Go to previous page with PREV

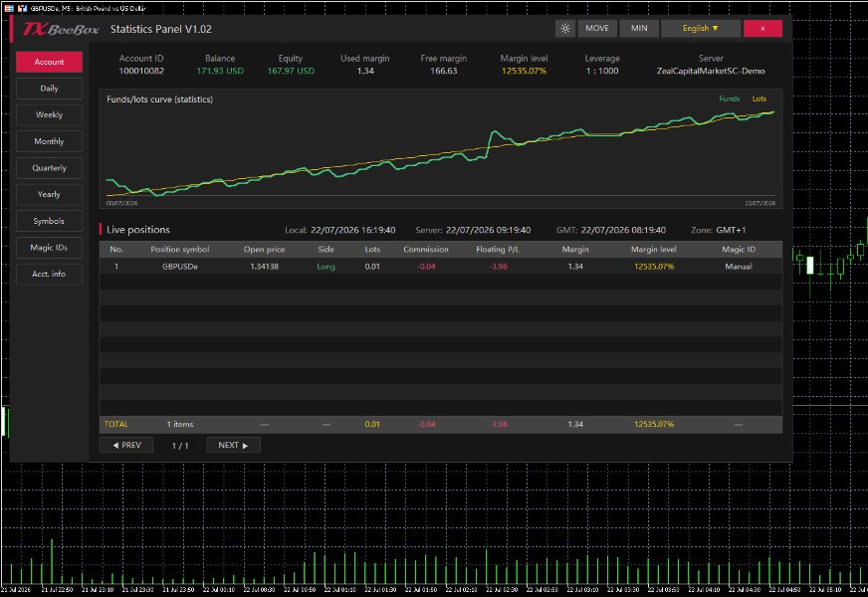click(x=126, y=446)
